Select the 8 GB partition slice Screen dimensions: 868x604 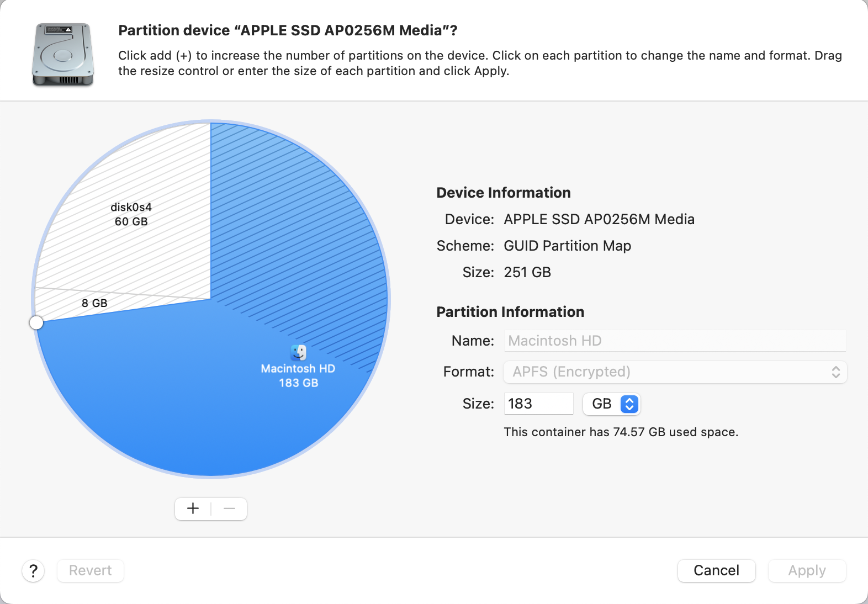click(x=94, y=303)
